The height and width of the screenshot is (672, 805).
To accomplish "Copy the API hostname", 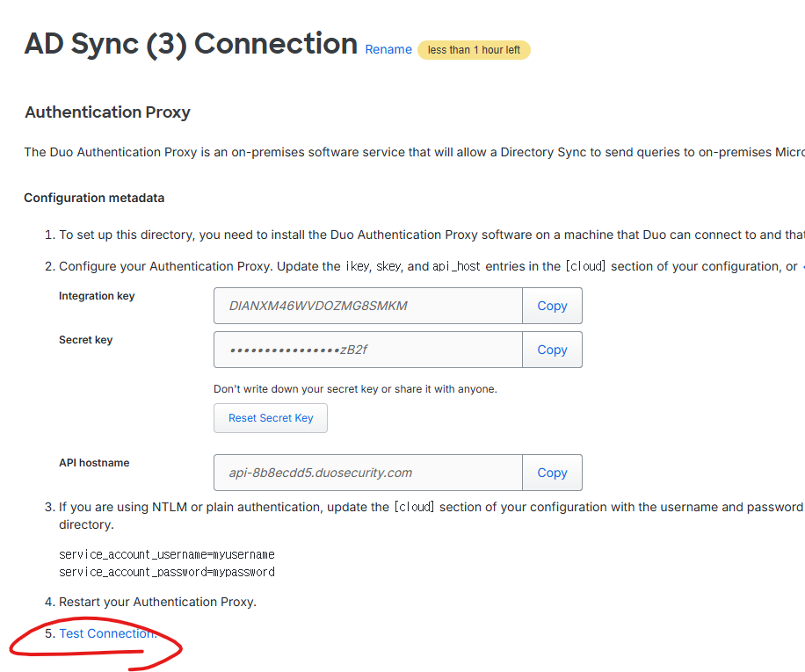I will pyautogui.click(x=552, y=473).
